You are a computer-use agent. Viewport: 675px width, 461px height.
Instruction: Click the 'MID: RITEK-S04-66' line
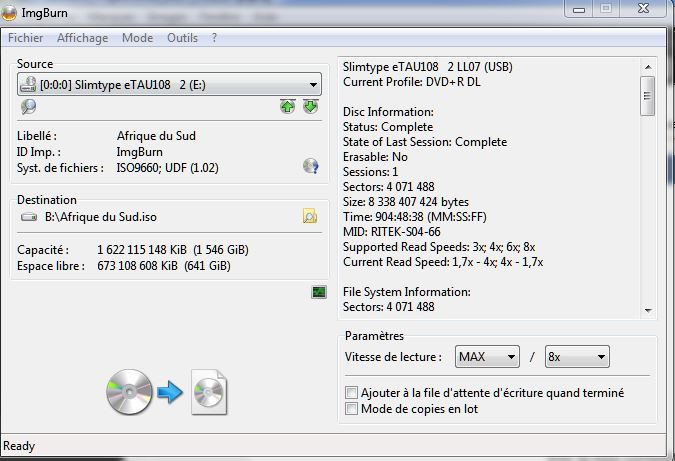click(x=392, y=232)
